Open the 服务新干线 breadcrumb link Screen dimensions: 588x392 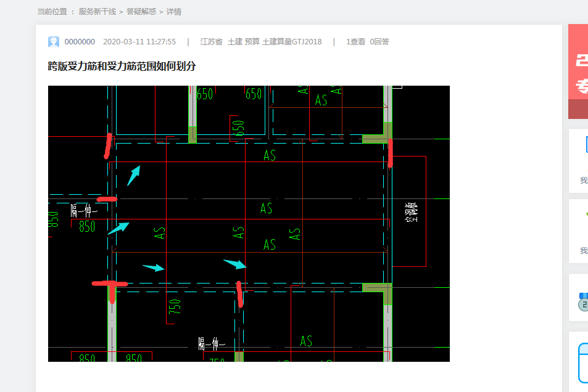97,12
